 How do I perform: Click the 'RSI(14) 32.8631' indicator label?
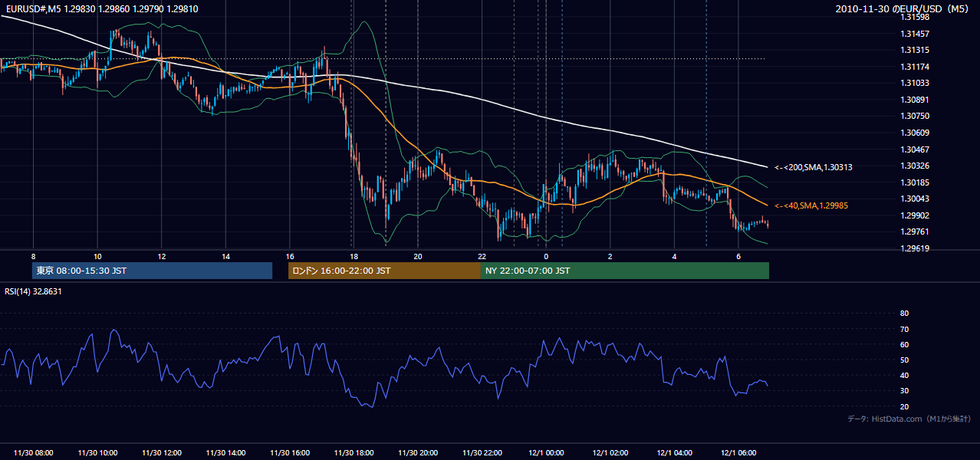pyautogui.click(x=34, y=291)
